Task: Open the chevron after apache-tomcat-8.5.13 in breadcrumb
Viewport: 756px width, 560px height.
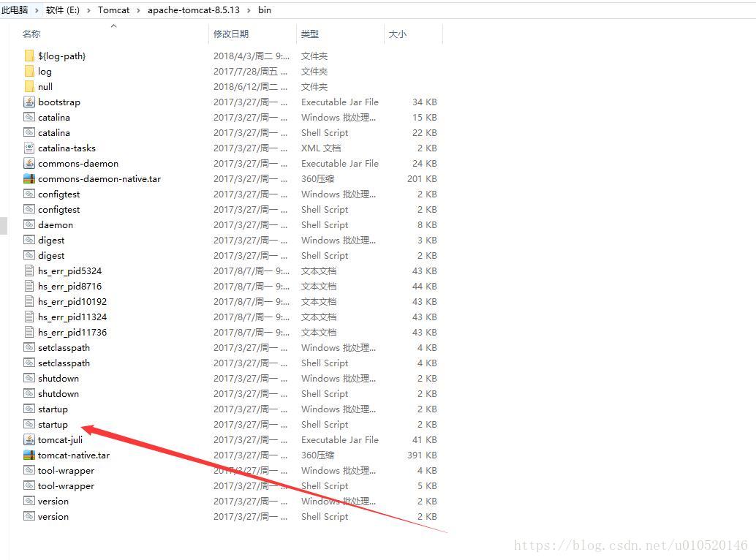Action: [249, 10]
